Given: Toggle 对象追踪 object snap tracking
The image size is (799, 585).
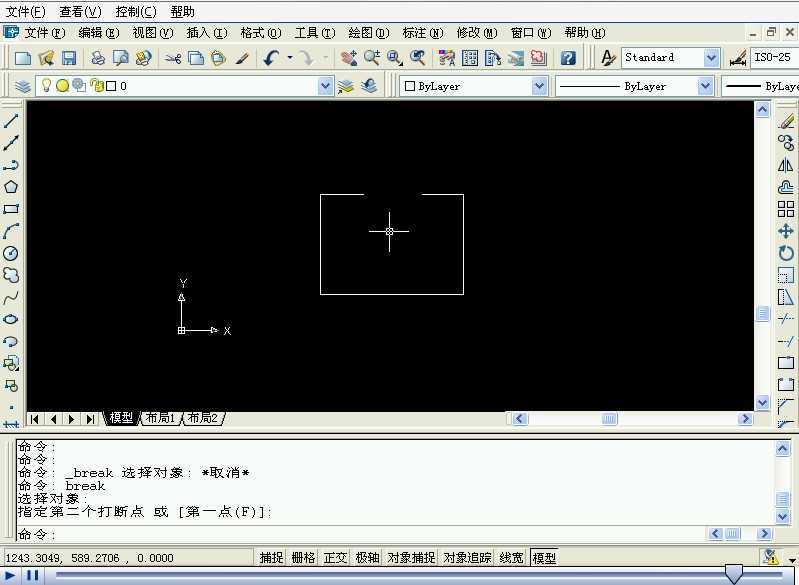Looking at the screenshot, I should (x=467, y=557).
